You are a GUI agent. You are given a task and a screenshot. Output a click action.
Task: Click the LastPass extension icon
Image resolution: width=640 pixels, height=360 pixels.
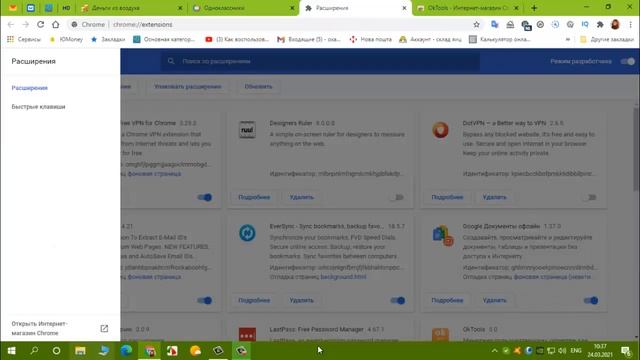[247, 334]
